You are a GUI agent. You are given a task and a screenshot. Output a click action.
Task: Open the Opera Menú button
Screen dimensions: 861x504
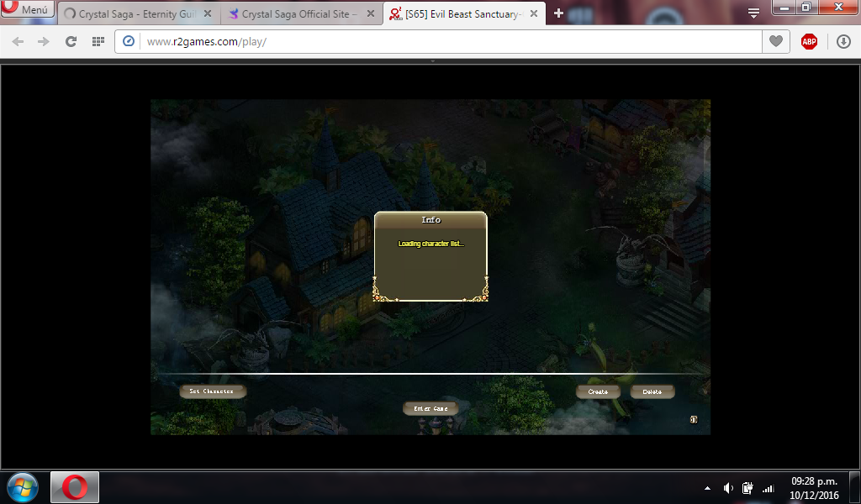[28, 10]
